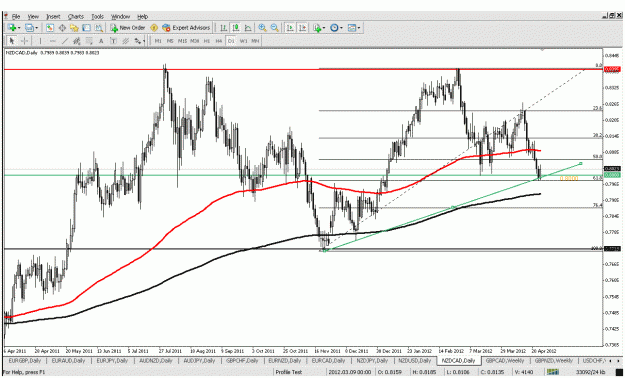Switch timeframe to H4
The height and width of the screenshot is (378, 625).
pos(219,41)
